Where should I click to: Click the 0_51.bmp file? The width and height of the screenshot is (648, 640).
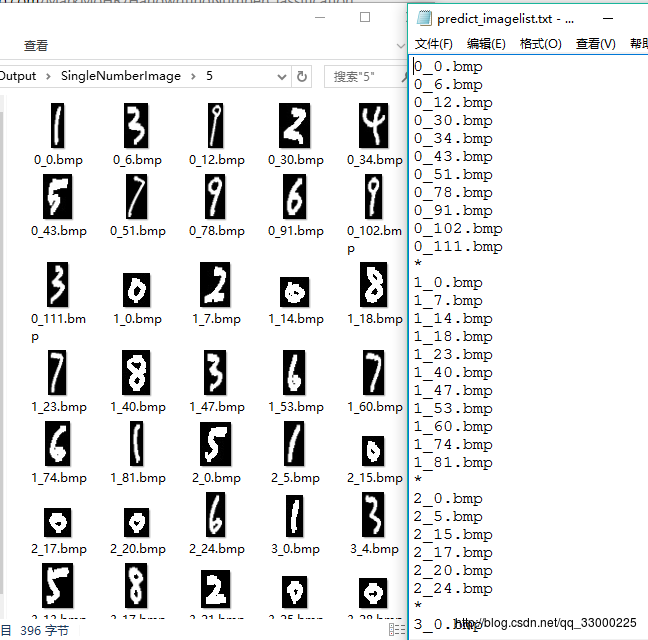(x=136, y=197)
